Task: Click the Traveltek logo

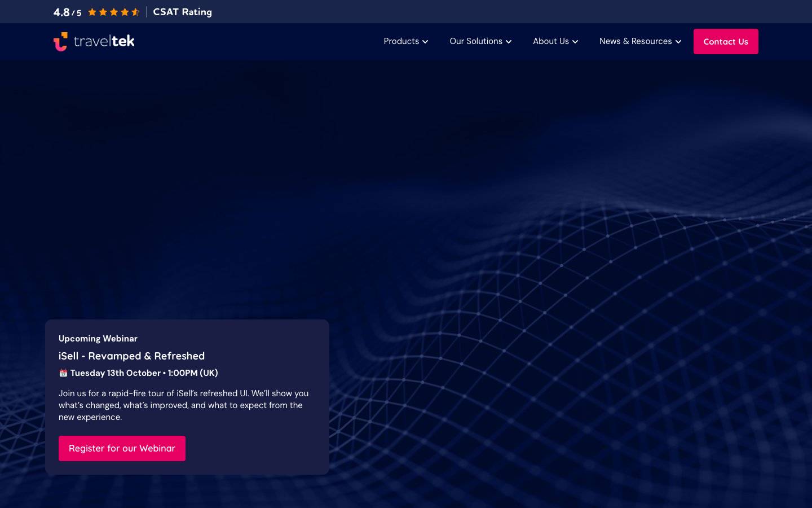Action: tap(94, 41)
